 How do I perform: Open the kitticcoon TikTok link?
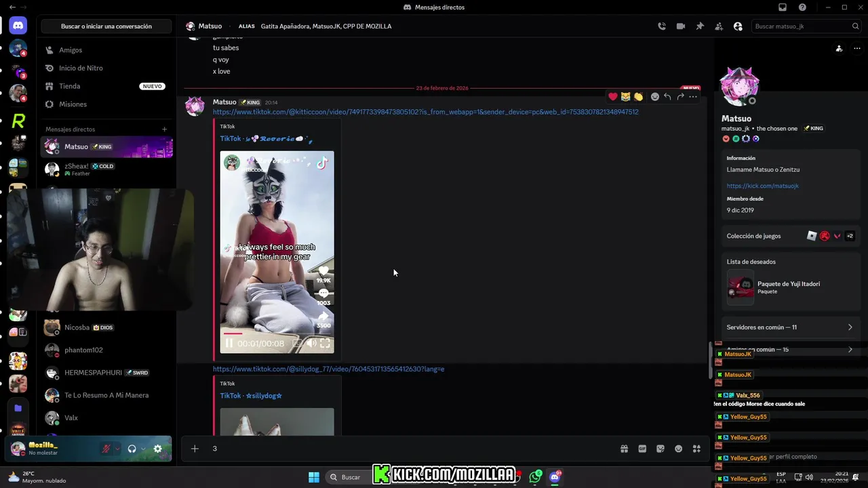[x=425, y=112]
